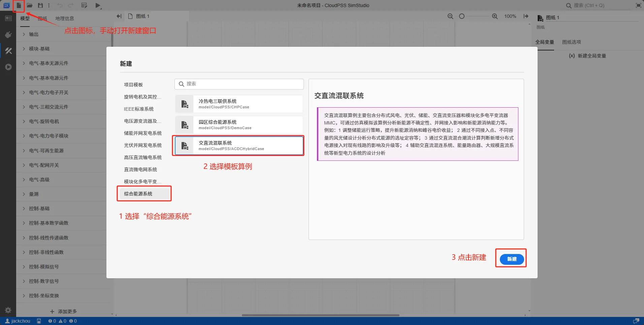Image resolution: width=644 pixels, height=325 pixels.
Task: Click the Open folder icon
Action: [30, 5]
